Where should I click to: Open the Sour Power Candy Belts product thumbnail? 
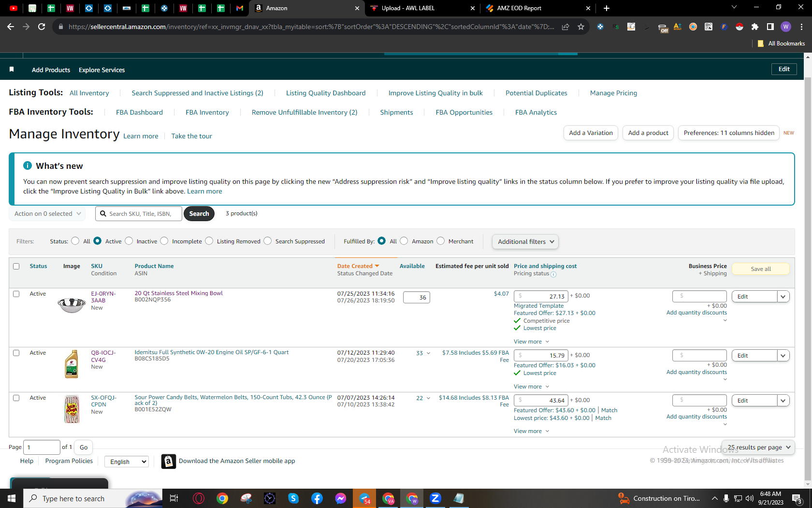[72, 409]
